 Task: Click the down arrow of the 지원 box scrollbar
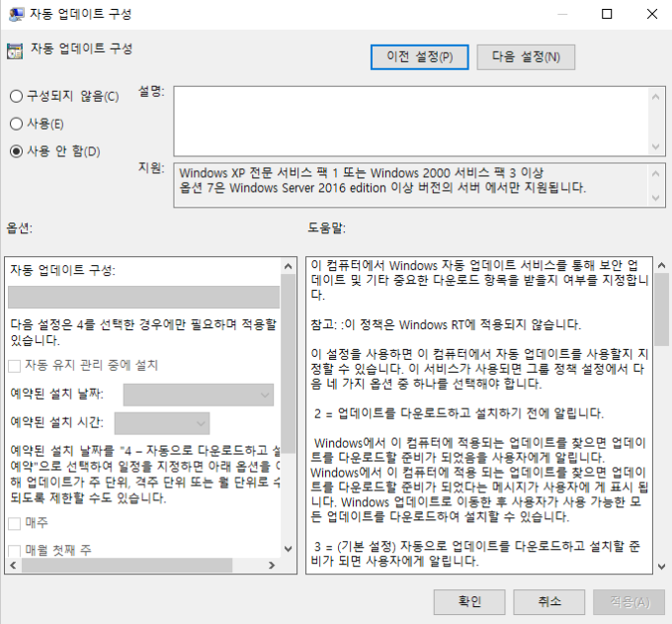click(x=656, y=198)
